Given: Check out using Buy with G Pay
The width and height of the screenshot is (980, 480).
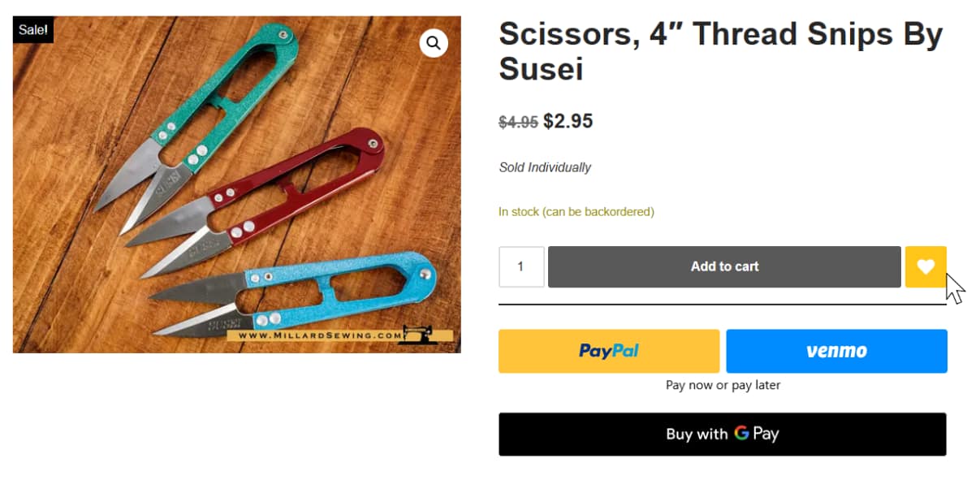Looking at the screenshot, I should coord(722,435).
